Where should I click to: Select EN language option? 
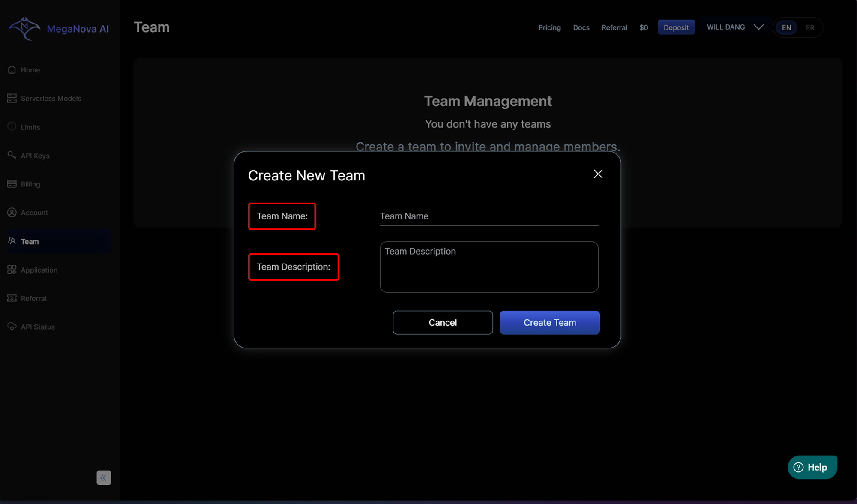pos(786,27)
